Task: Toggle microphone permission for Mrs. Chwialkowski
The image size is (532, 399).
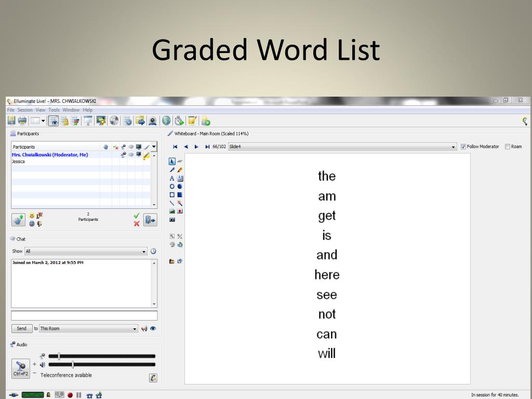Action: coord(123,155)
